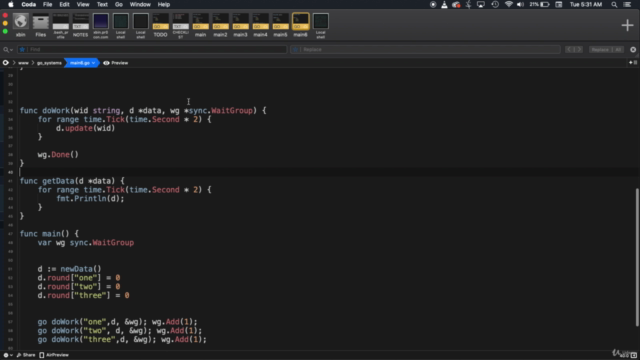Select the go_systems path segment

click(x=49, y=63)
